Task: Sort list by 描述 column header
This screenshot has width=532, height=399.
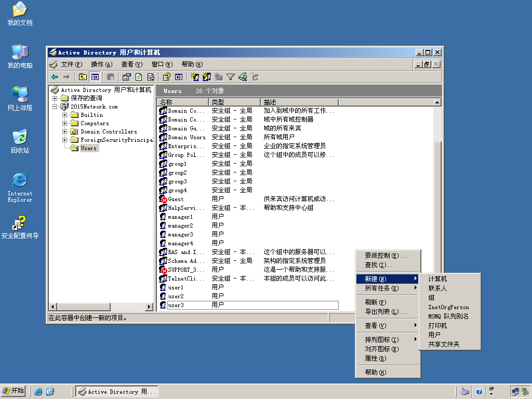Action: coord(300,102)
